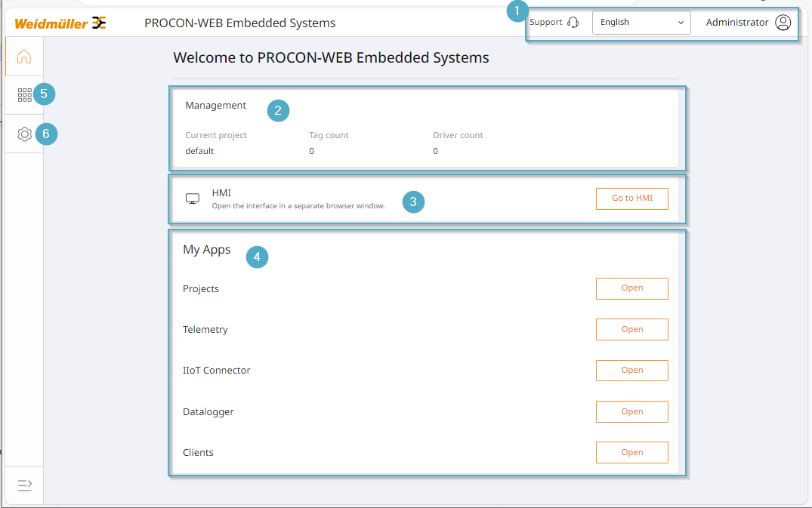Open the Datalogger app

click(631, 412)
